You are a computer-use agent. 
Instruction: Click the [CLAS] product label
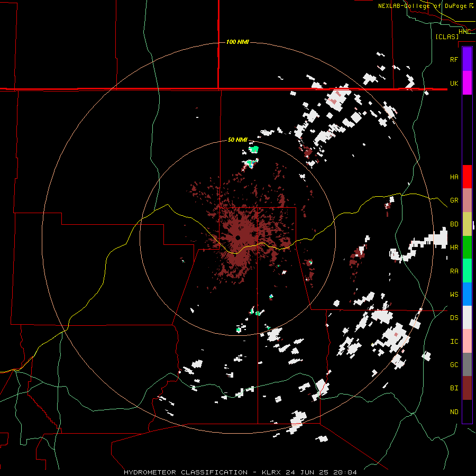447,36
